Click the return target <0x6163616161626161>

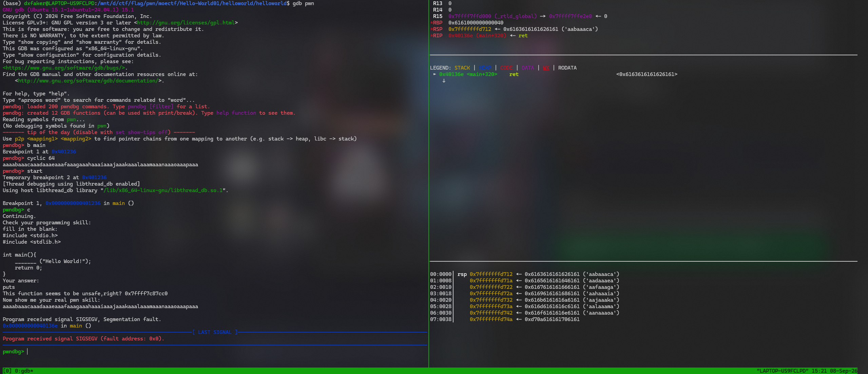(x=647, y=74)
